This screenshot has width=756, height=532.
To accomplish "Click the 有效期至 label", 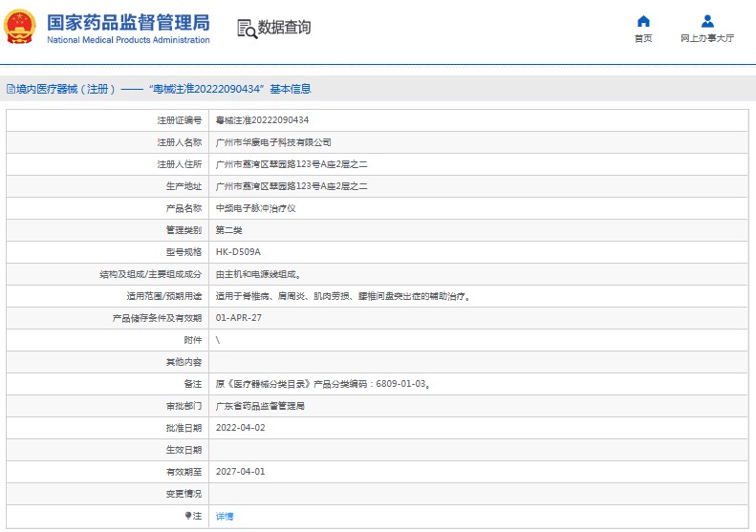I will [184, 472].
